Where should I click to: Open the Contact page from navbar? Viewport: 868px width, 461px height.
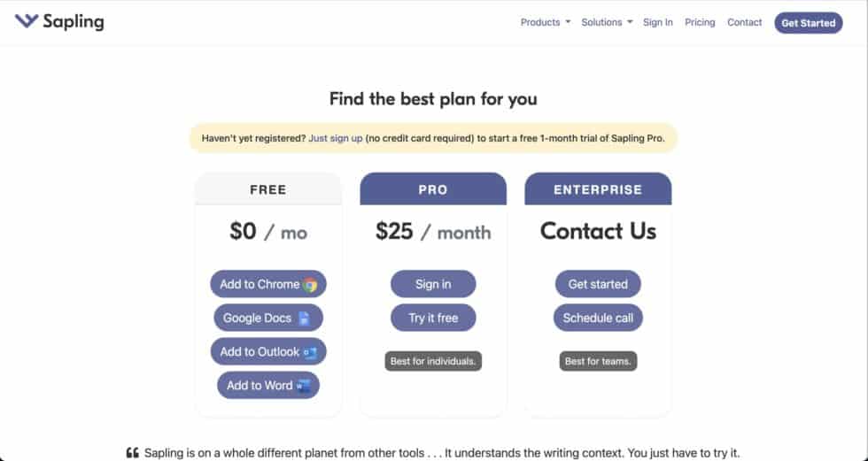point(744,23)
